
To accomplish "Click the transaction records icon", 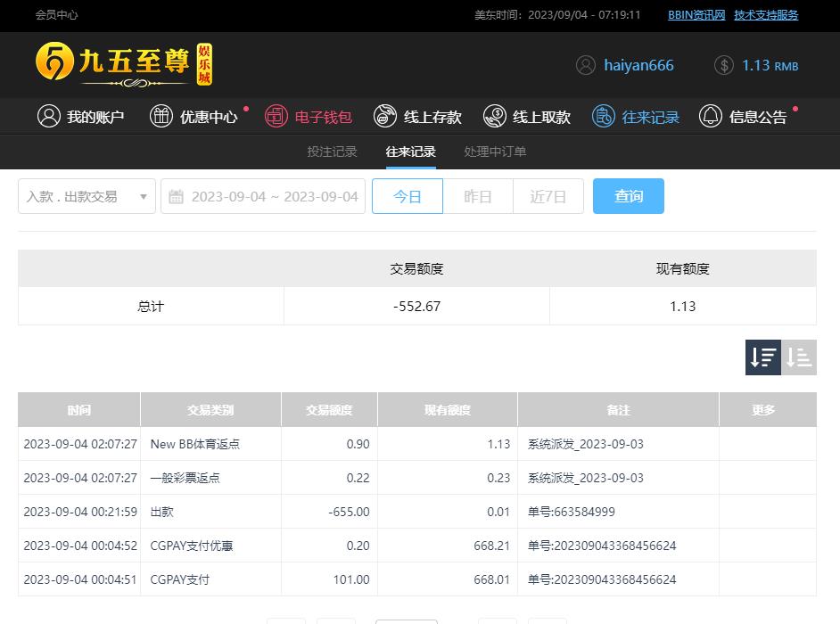I will [605, 117].
